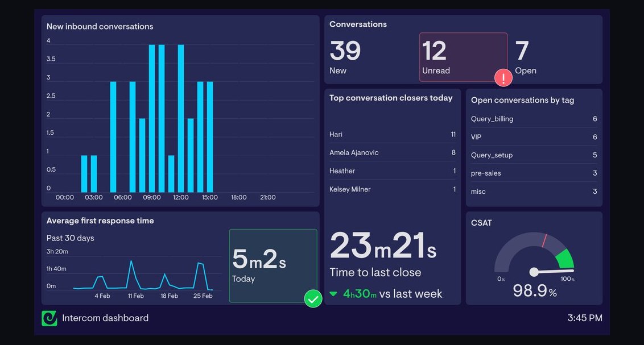This screenshot has height=345, width=644.
Task: Click the Conversations widget heading
Action: point(358,24)
